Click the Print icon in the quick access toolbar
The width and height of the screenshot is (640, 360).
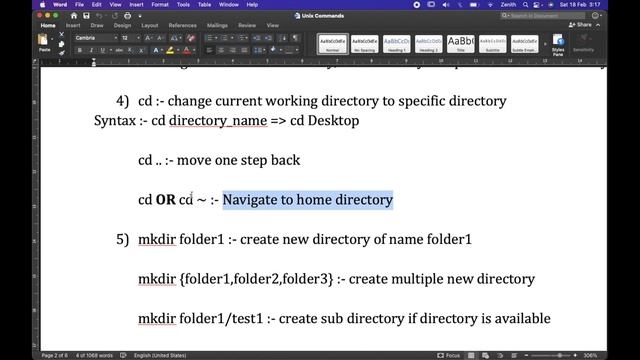coord(127,16)
